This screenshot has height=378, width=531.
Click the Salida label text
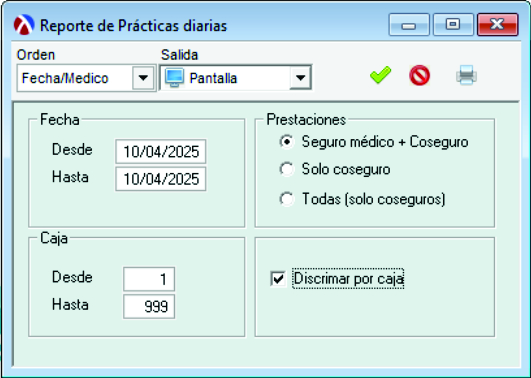(179, 55)
